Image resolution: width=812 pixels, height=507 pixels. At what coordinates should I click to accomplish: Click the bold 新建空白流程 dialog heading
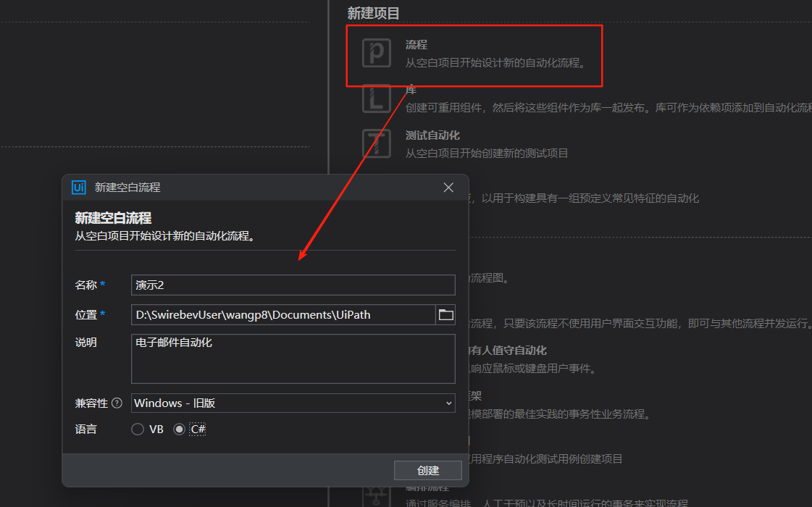[x=114, y=218]
